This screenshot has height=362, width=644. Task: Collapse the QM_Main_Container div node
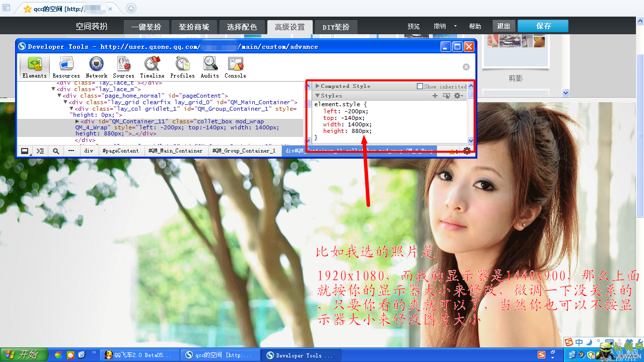pyautogui.click(x=65, y=102)
